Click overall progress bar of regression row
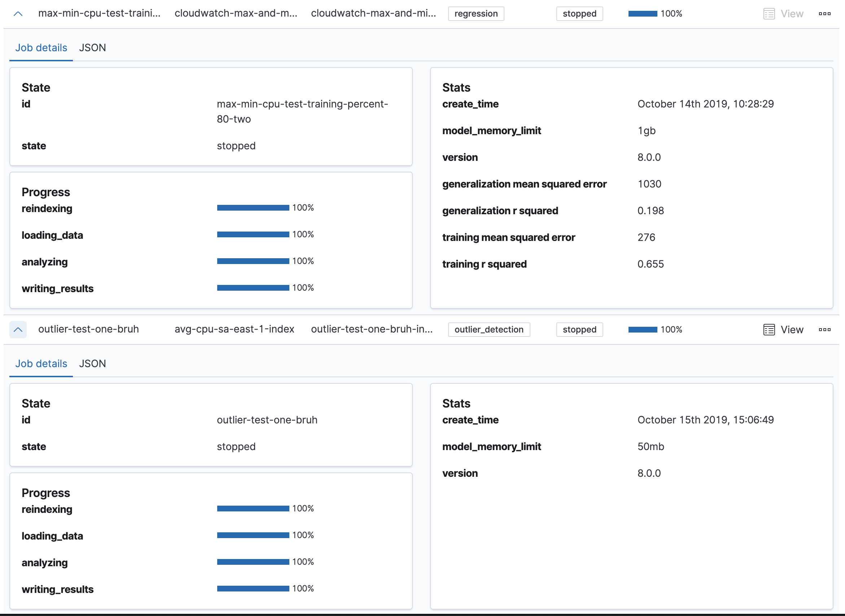This screenshot has height=616, width=845. (643, 14)
